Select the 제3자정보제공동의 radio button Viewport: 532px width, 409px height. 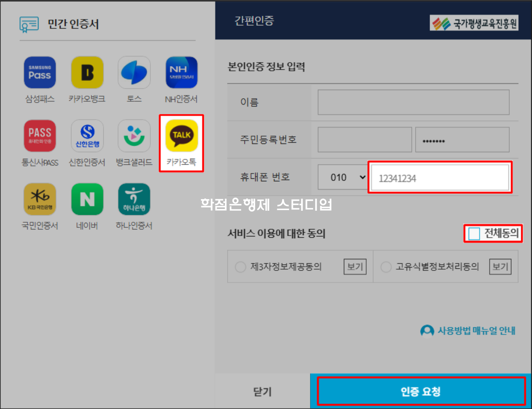tap(240, 267)
